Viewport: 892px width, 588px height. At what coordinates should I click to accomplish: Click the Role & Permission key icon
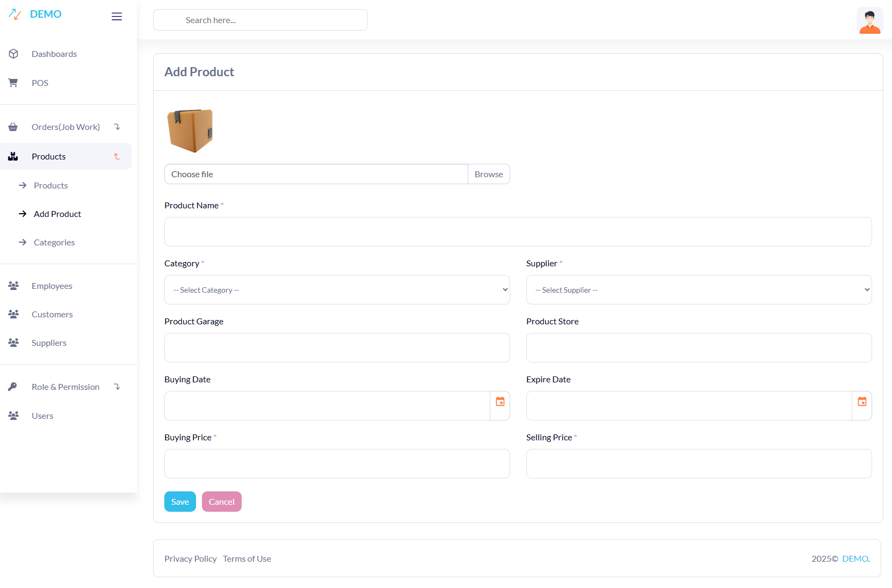[x=13, y=387]
